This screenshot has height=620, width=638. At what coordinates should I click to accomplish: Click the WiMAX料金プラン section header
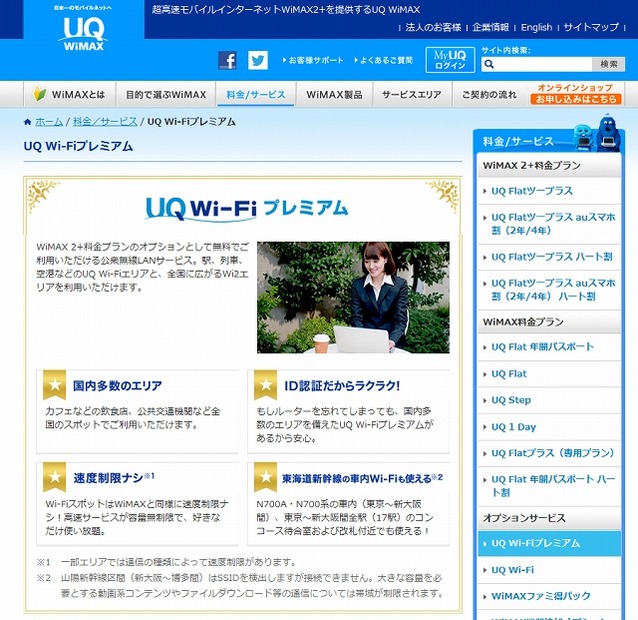(x=549, y=322)
